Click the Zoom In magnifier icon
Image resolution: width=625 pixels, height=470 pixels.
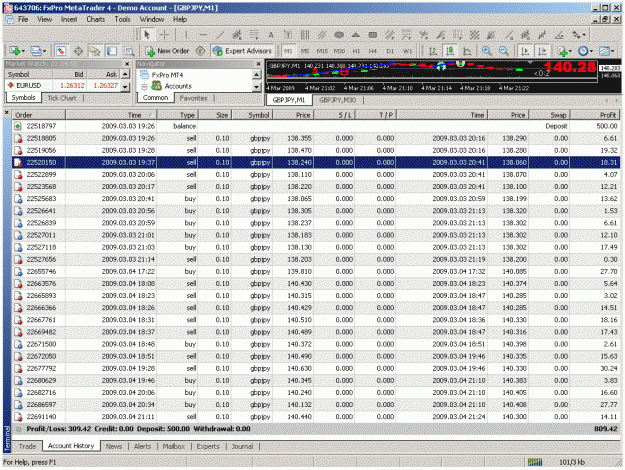(x=486, y=51)
